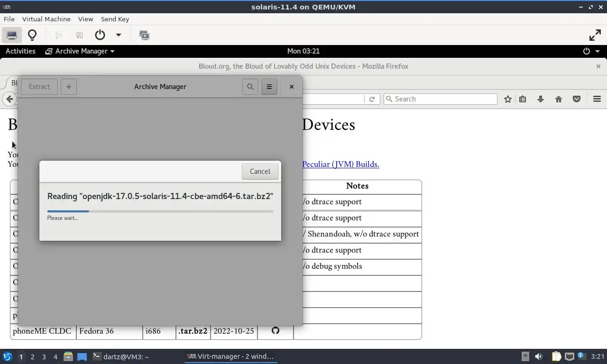Click the disabled Extract button in Archive Manager

[39, 87]
